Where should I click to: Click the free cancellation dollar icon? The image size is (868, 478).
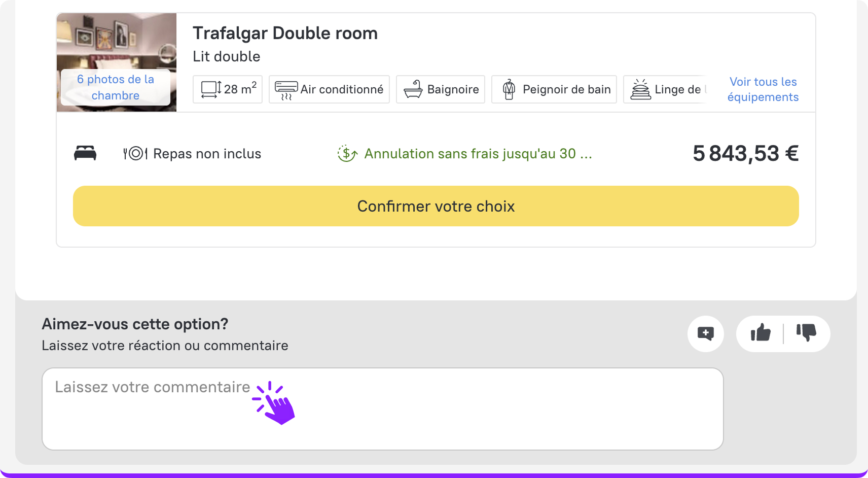[x=347, y=153]
